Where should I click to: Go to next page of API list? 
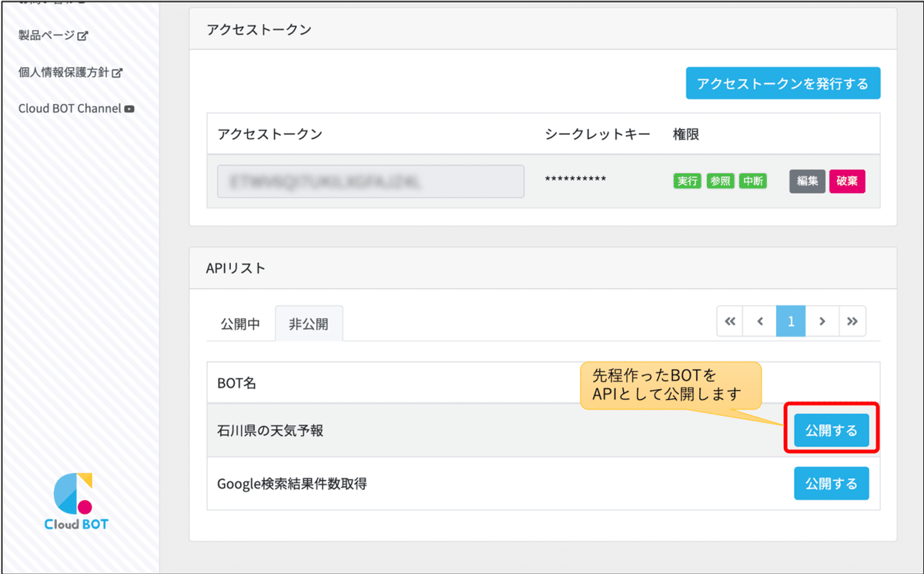[x=822, y=321]
